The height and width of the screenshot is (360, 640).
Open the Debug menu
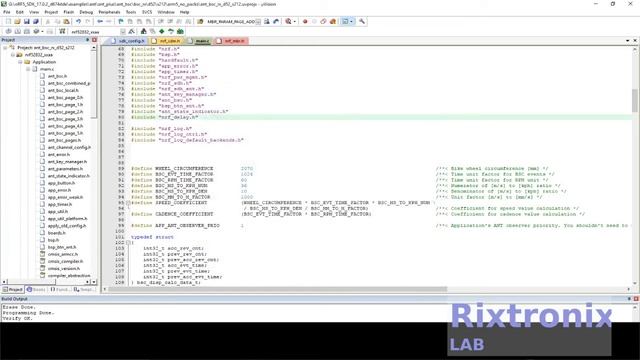(86, 12)
